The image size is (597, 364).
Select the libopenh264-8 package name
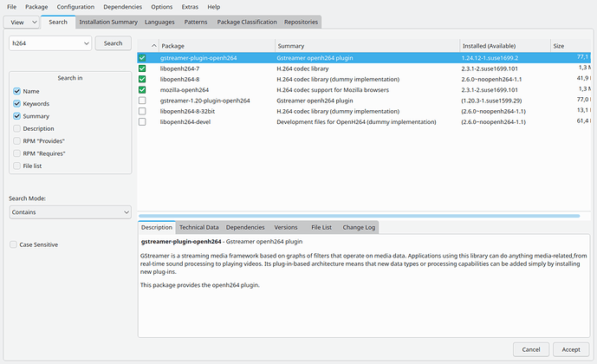click(179, 79)
